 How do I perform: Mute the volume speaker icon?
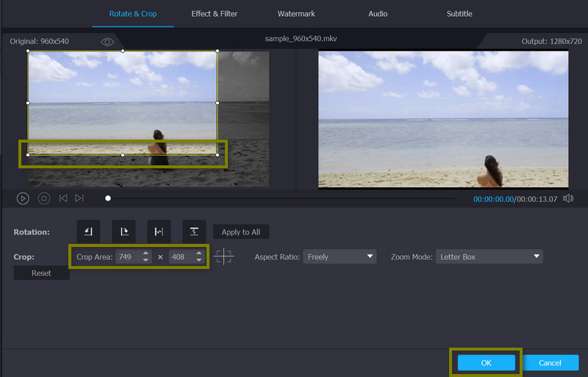567,198
